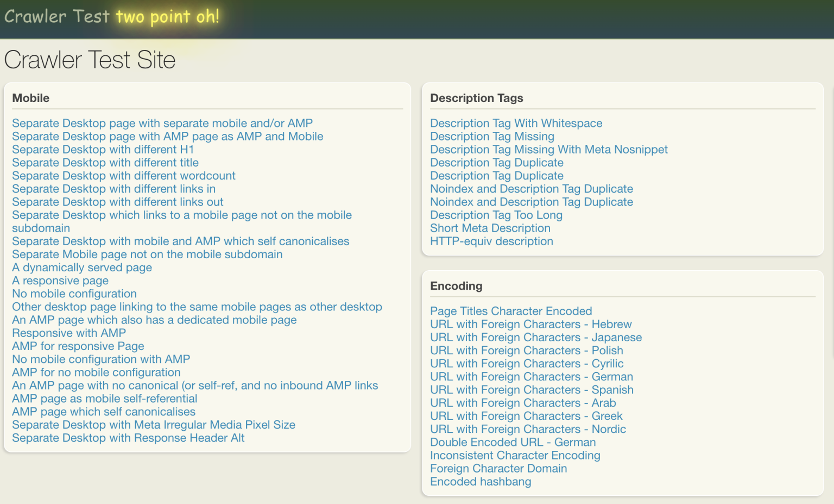Image resolution: width=834 pixels, height=504 pixels.
Task: Click "Description Tag Missing" link
Action: [x=491, y=136]
